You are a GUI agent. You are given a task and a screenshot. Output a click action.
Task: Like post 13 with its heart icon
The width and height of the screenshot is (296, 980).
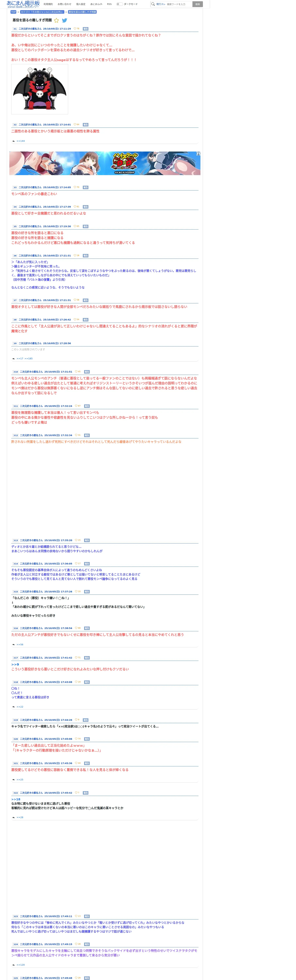76,540
